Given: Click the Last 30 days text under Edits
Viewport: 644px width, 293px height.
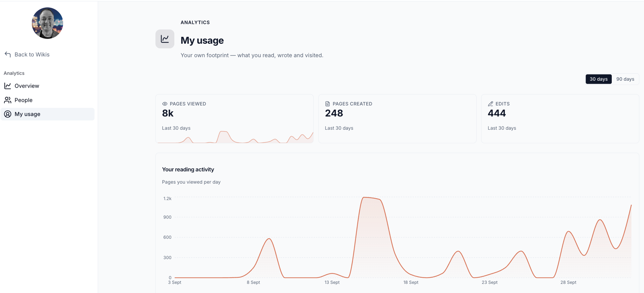Looking at the screenshot, I should [502, 128].
